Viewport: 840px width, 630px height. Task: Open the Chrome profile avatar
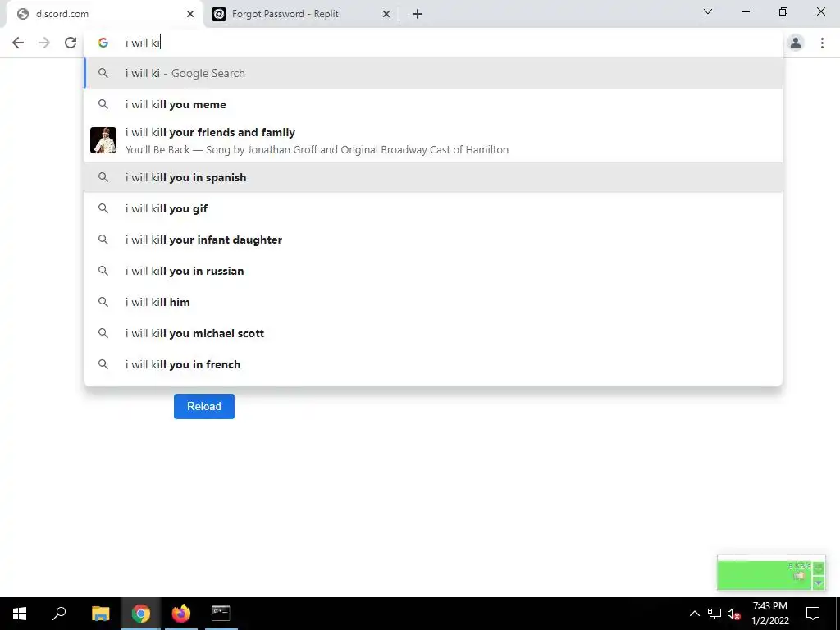tap(796, 43)
